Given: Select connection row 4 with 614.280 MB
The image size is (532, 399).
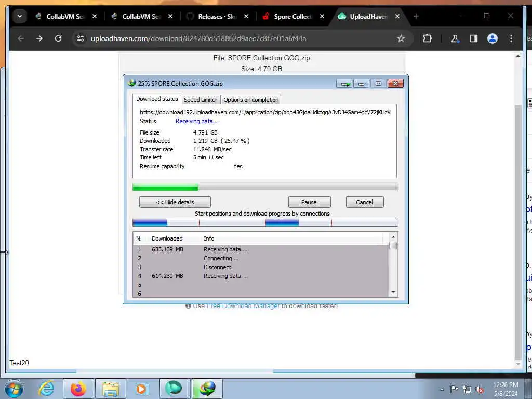Looking at the screenshot, I should [261, 276].
